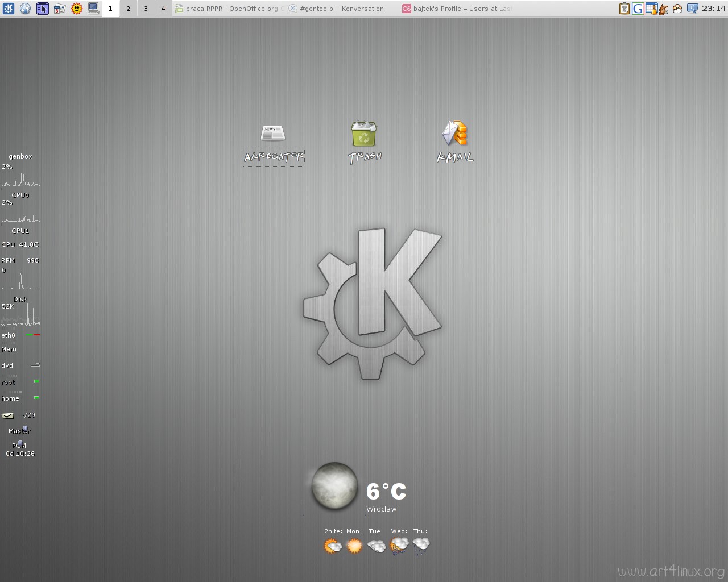Launch the Konqueror globe browser icon
Screen dimensions: 728x582
(x=25, y=9)
